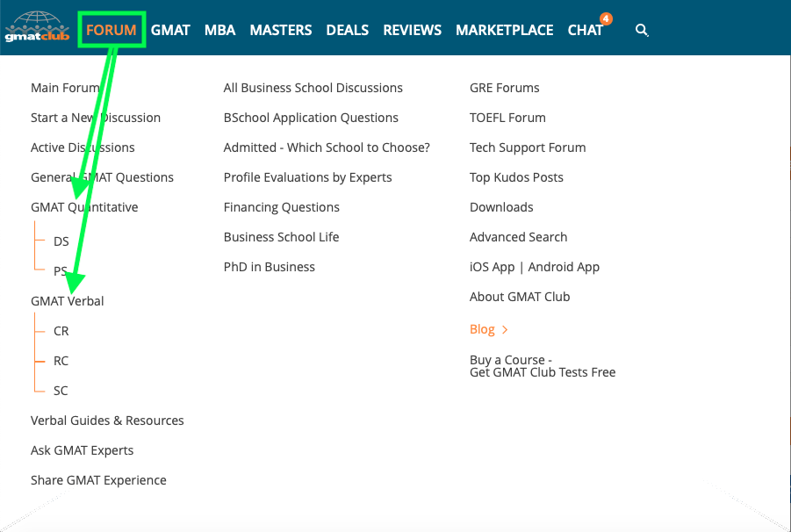Screen dimensions: 791x532
Task: Open CHAT with the notification badge
Action: click(586, 29)
